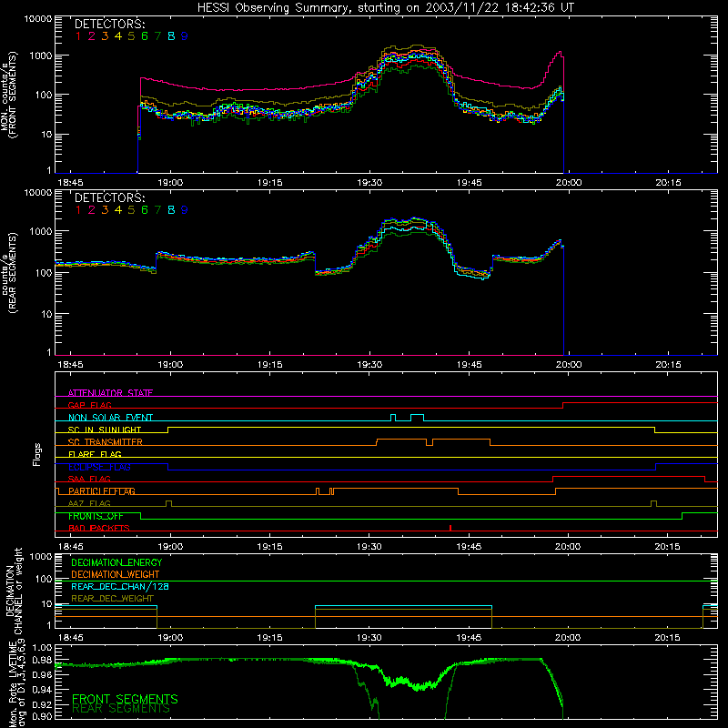The width and height of the screenshot is (728, 728).
Task: Select cyan detector 8 in front segments legend
Action: click(x=171, y=36)
